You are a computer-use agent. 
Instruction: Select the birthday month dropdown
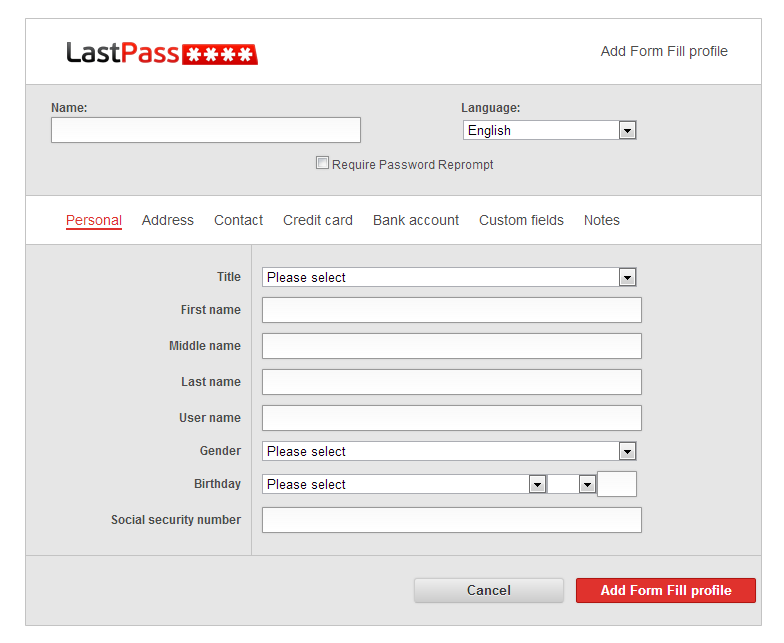tap(404, 484)
